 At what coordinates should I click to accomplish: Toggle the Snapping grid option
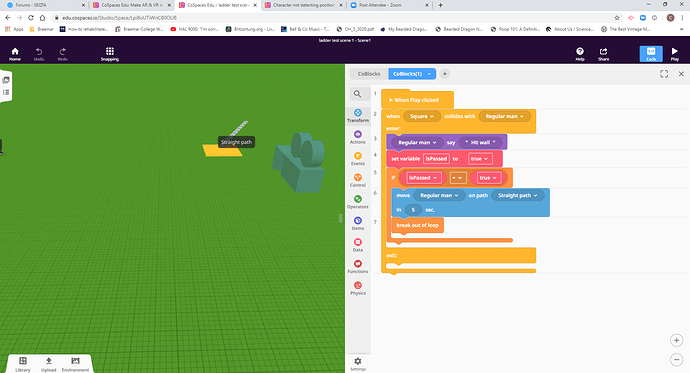click(110, 54)
